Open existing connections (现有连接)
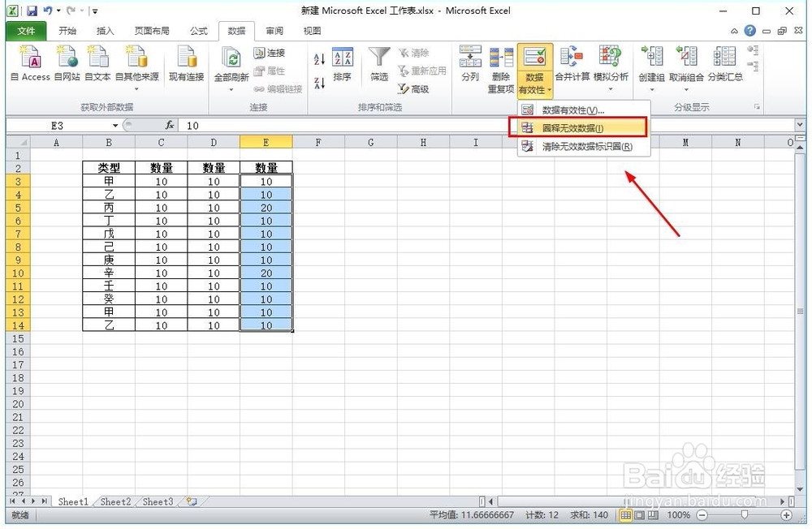The width and height of the screenshot is (812, 529). (187, 63)
